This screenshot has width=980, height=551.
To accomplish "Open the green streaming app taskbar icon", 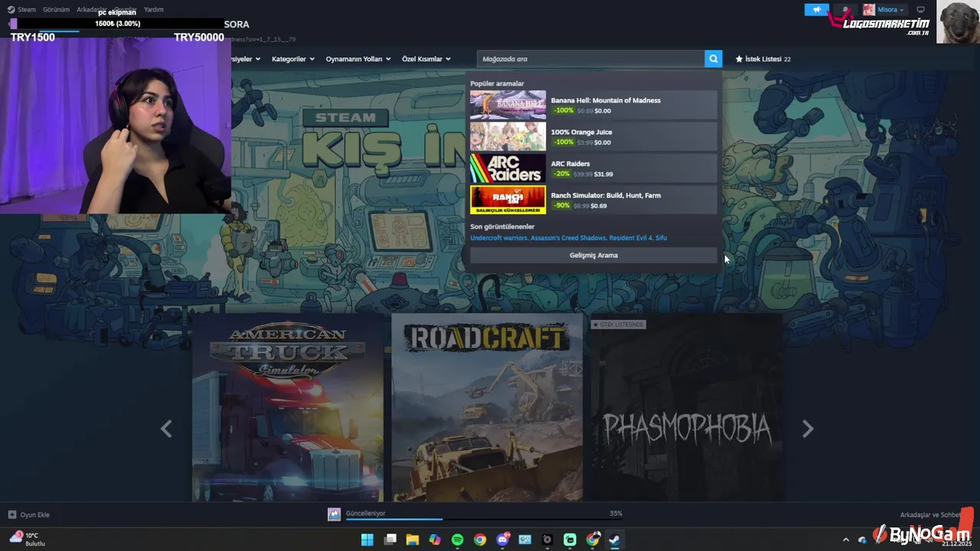I will click(570, 540).
